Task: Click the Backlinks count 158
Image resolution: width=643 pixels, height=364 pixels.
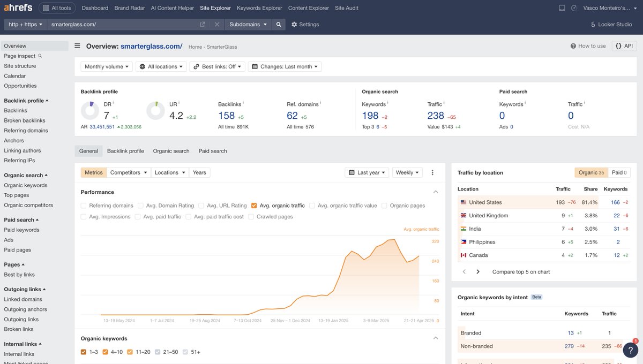Action: tap(227, 115)
